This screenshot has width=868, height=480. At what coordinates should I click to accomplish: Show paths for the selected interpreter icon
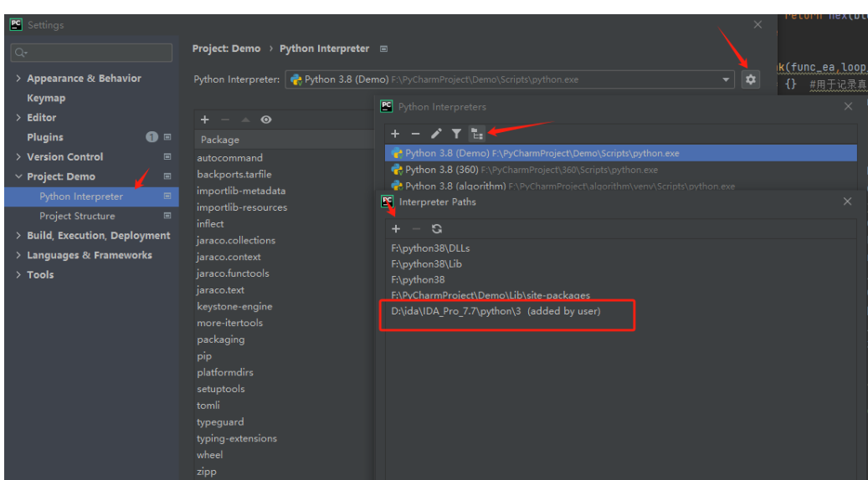(x=476, y=133)
